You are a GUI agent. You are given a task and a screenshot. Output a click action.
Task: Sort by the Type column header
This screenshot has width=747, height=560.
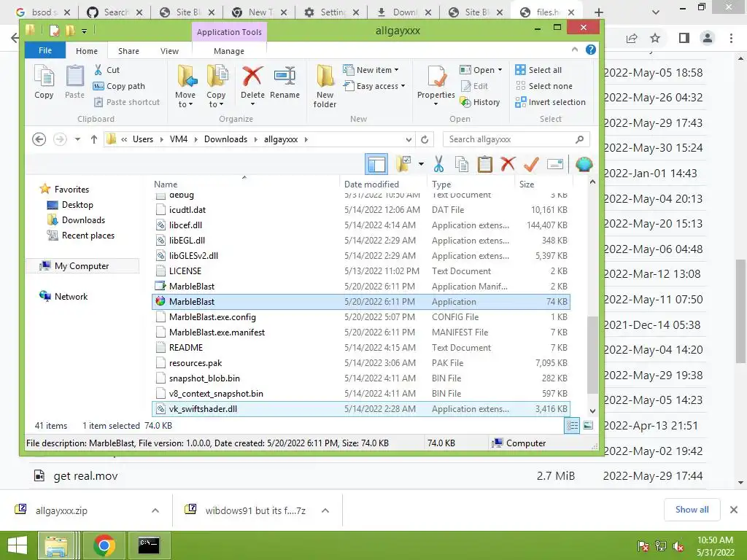pyautogui.click(x=471, y=184)
